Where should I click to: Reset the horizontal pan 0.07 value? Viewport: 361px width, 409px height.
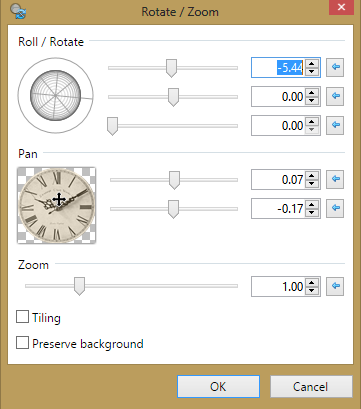tap(335, 179)
